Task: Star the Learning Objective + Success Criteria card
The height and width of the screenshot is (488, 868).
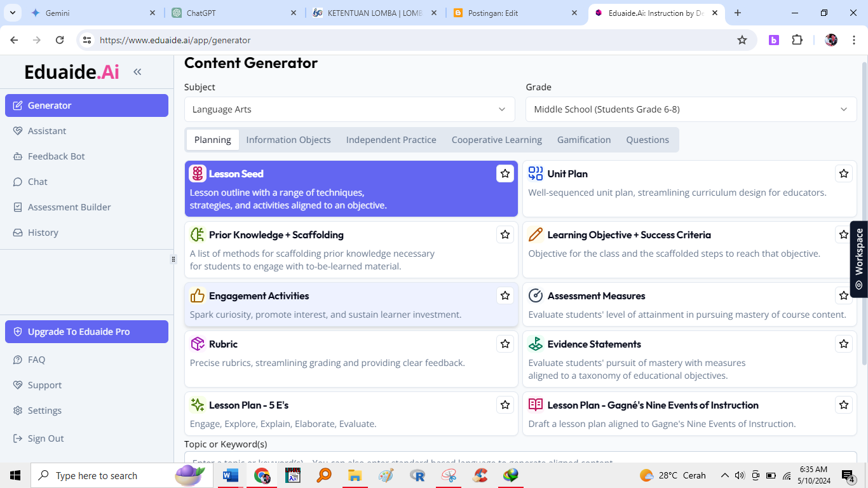Action: pos(844,234)
